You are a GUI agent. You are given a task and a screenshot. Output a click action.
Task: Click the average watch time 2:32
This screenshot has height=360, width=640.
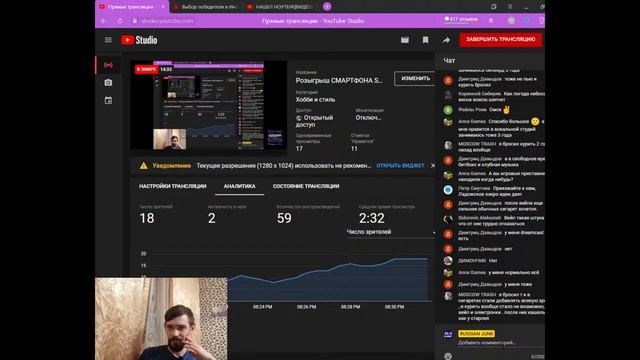(x=371, y=218)
